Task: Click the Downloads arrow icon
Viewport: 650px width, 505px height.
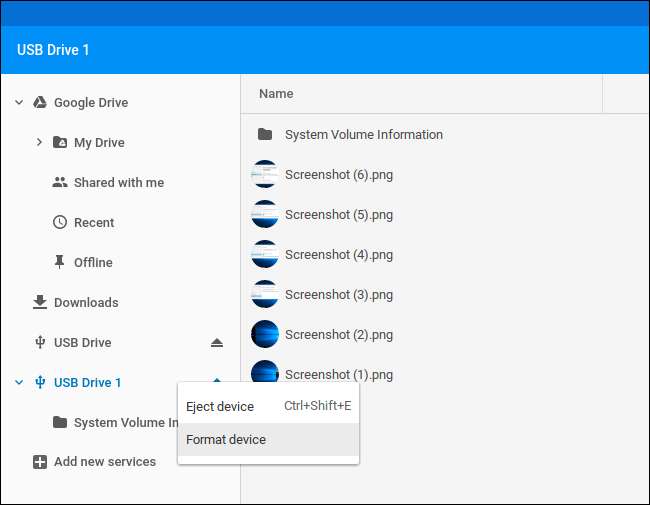Action: 40,303
